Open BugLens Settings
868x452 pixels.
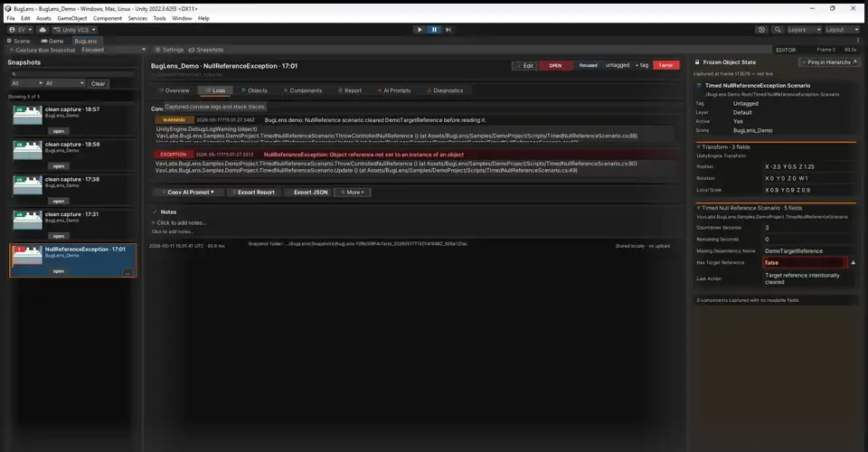(x=169, y=50)
